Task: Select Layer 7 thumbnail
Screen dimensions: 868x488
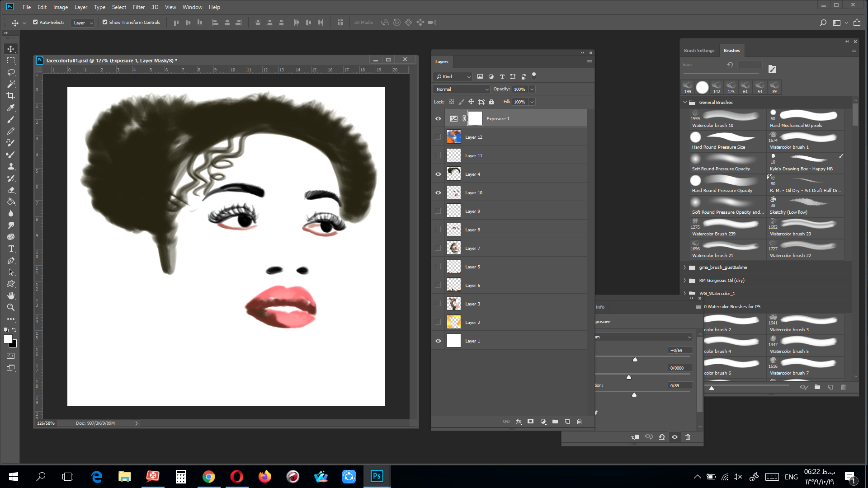Action: (454, 249)
